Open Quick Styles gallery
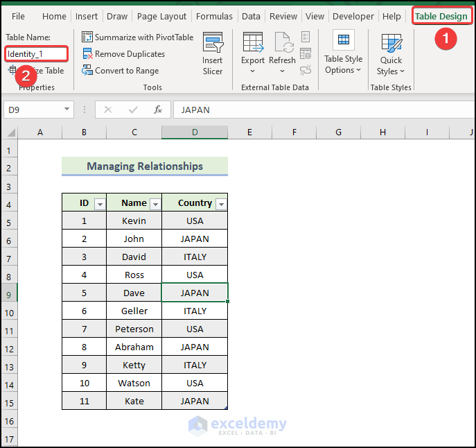The height and width of the screenshot is (448, 476). click(x=391, y=54)
